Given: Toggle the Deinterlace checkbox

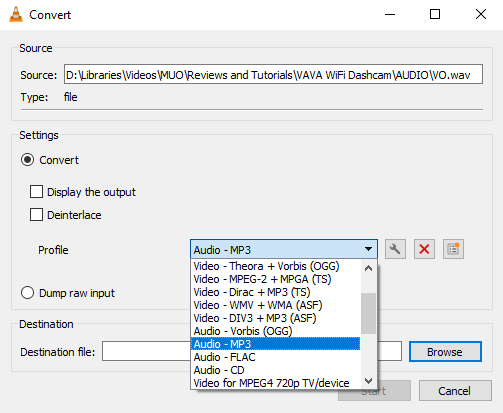Looking at the screenshot, I should [x=36, y=215].
